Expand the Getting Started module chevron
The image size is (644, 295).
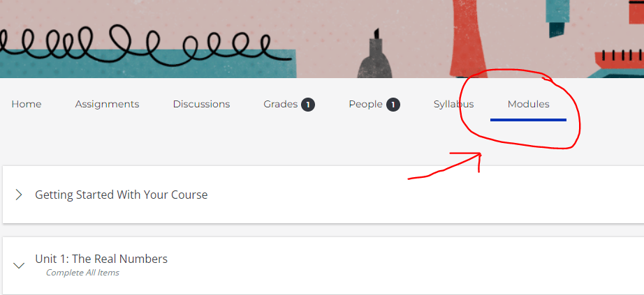pos(18,195)
